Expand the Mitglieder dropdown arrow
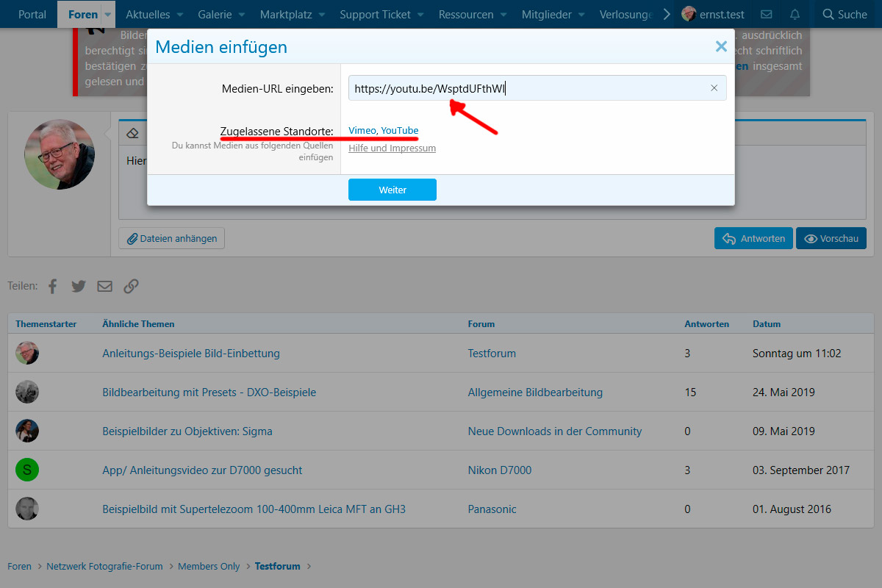This screenshot has width=882, height=588. (x=582, y=14)
